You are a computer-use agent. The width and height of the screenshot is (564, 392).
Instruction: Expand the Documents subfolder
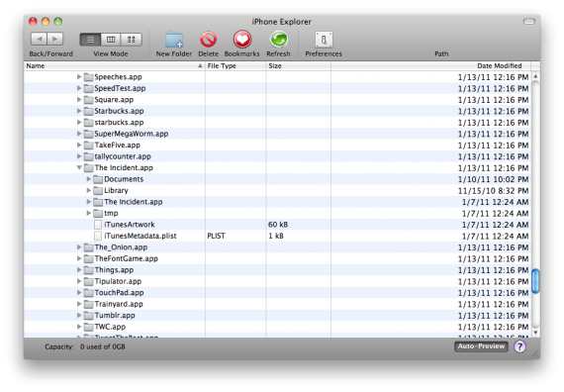tap(88, 179)
